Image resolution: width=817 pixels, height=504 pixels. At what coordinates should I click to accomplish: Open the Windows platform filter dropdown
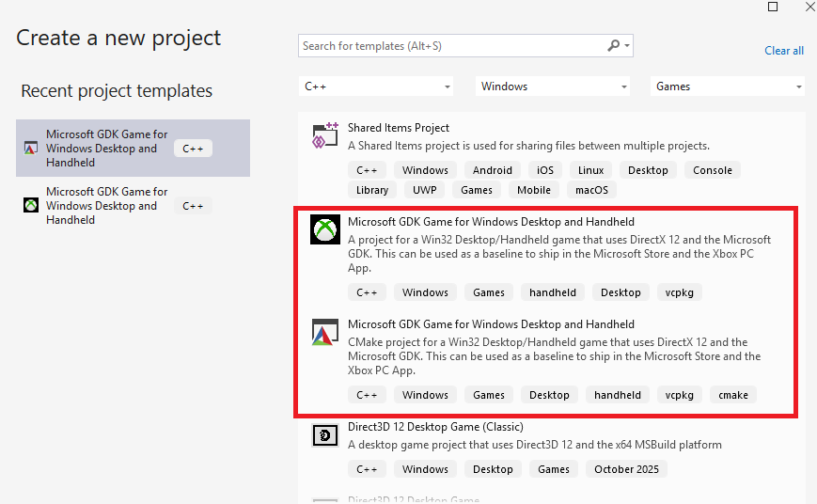tap(552, 87)
